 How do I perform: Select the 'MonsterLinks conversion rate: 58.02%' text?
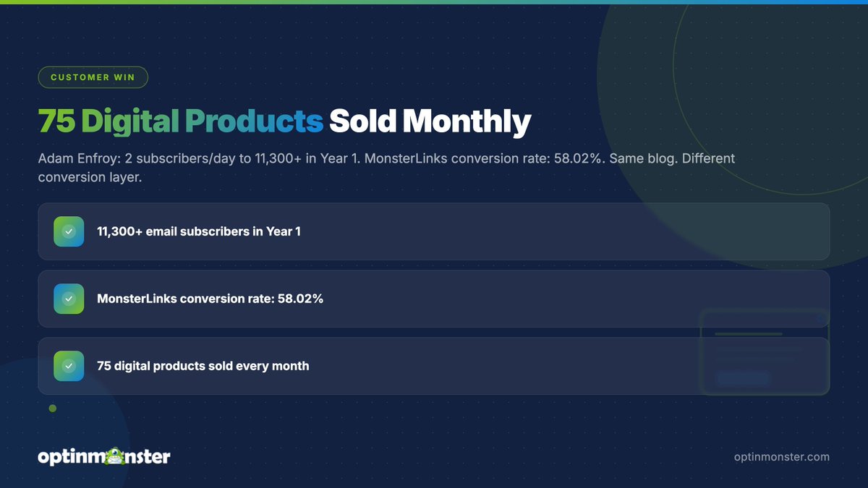[x=210, y=299]
